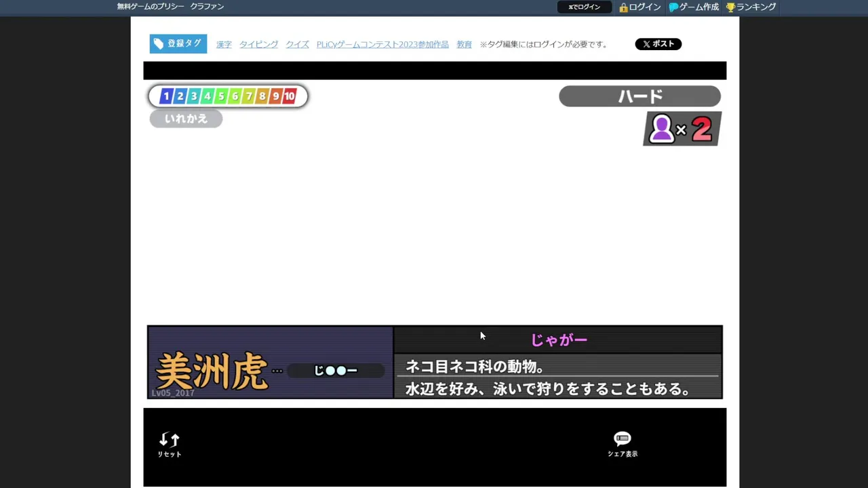Open the 教育 tag link
868x488 pixels.
[x=464, y=44]
